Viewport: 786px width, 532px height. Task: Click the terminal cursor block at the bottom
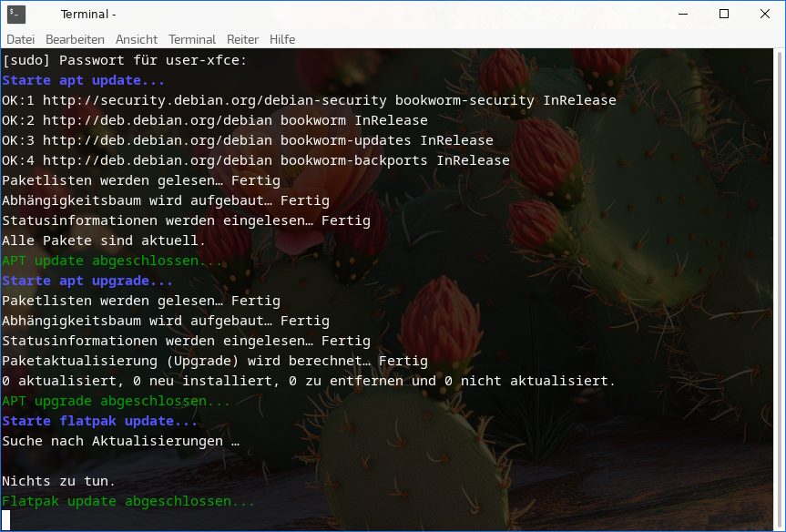pos(5,520)
